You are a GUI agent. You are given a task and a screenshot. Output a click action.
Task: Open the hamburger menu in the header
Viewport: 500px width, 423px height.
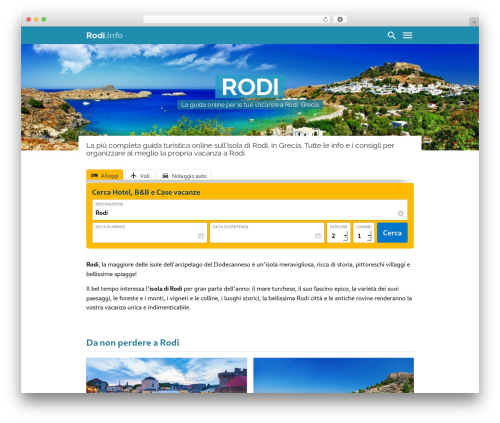407,35
